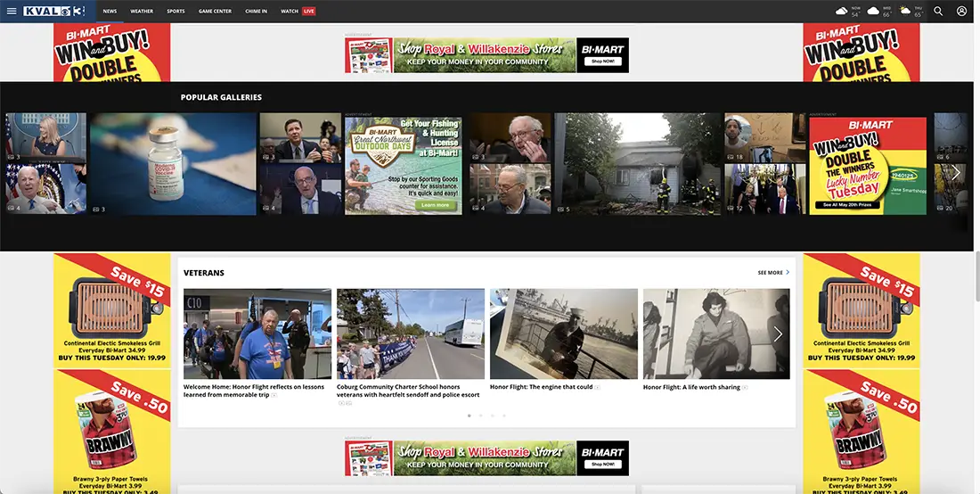The image size is (980, 494).
Task: Select second Veterans carousel page dot
Action: click(x=480, y=416)
